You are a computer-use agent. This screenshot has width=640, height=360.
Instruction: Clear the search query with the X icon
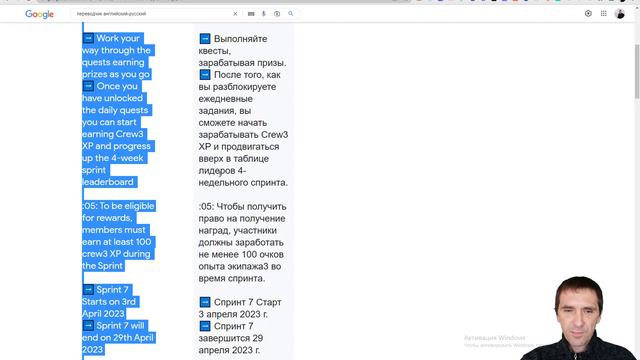235,14
